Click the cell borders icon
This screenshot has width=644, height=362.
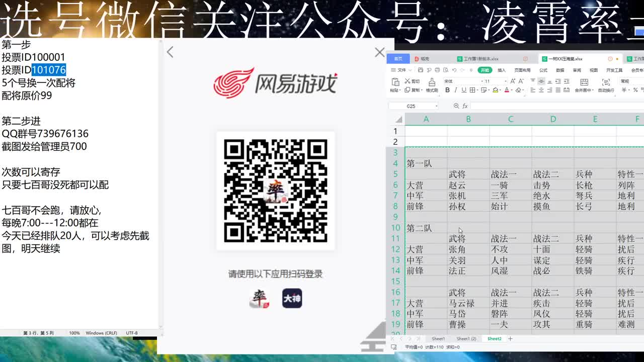pos(472,90)
